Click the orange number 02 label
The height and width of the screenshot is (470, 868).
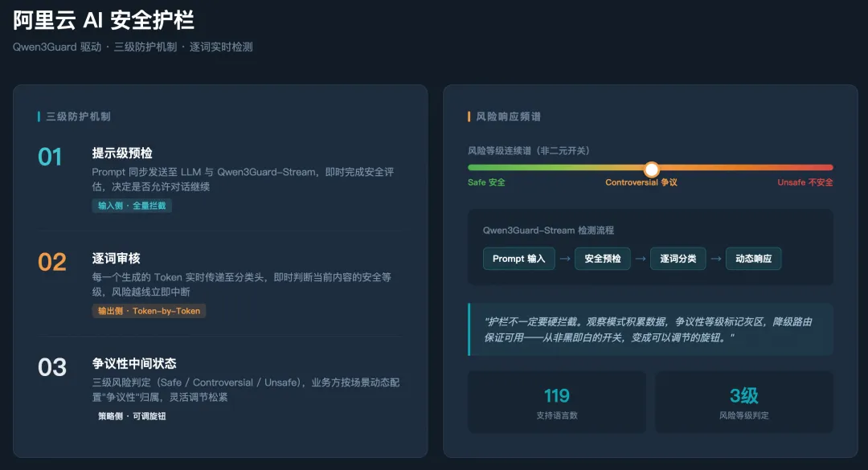tap(52, 263)
